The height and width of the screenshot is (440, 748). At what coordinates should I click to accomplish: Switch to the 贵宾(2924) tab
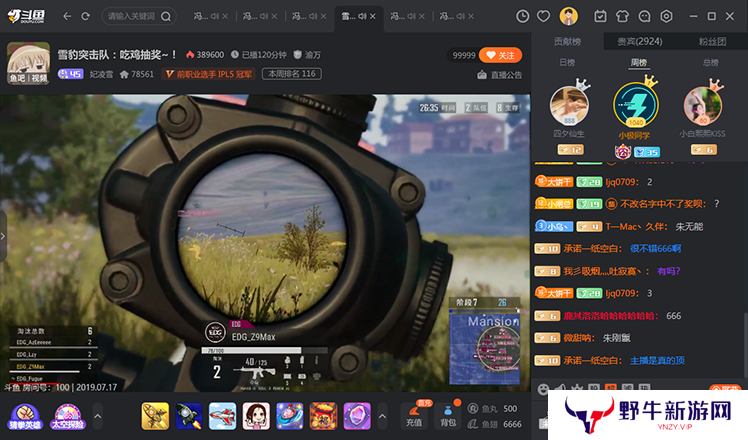coord(640,42)
